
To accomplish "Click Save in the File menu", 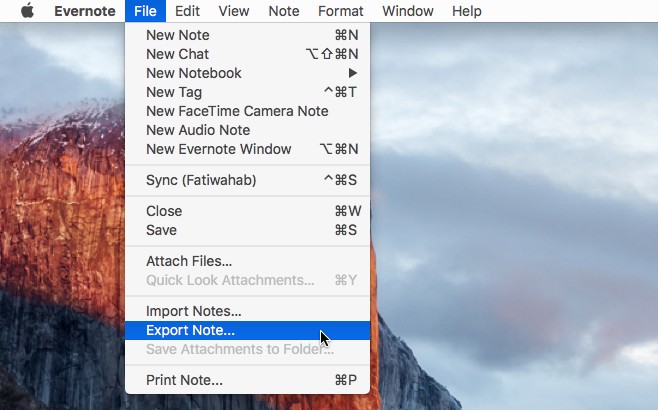I will [248, 230].
